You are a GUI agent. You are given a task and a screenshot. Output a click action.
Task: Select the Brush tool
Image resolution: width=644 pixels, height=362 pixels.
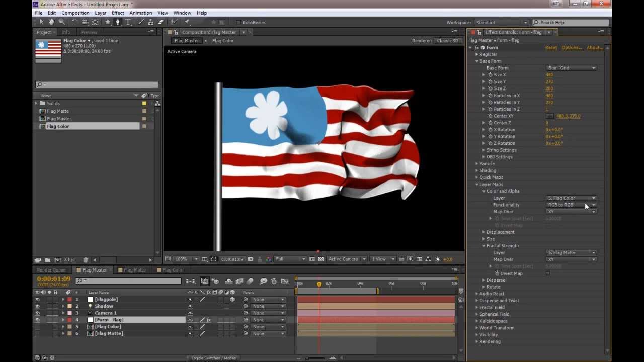click(x=141, y=22)
